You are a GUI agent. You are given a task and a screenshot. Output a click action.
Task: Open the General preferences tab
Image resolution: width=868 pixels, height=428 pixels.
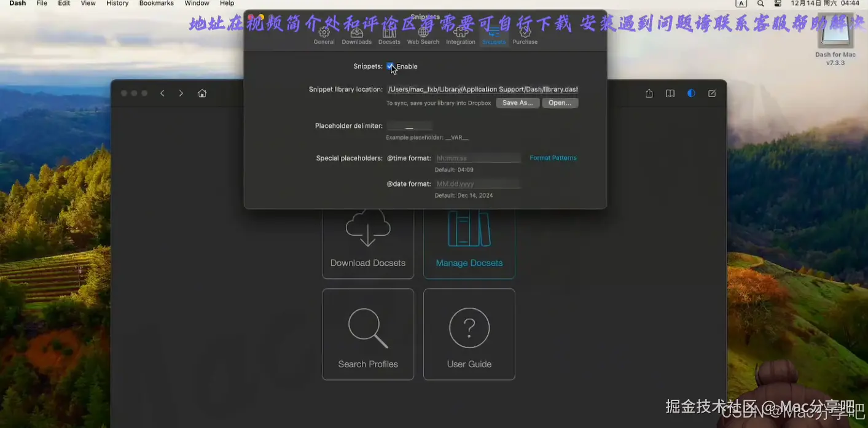pos(324,36)
